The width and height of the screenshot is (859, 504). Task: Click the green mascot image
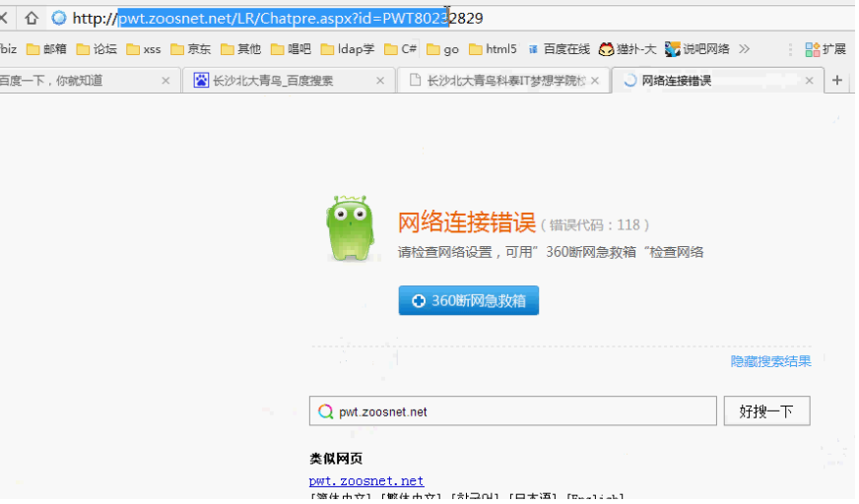[x=351, y=228]
